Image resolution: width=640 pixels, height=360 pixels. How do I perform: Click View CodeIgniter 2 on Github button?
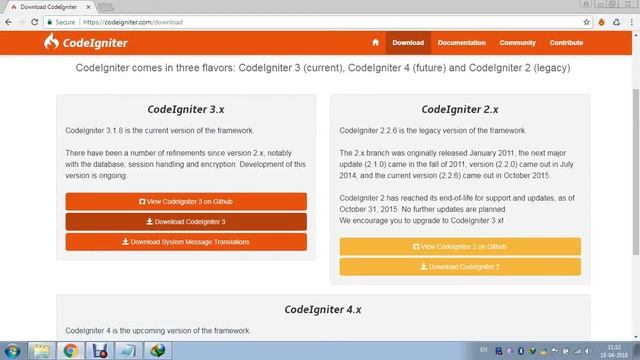click(x=460, y=247)
